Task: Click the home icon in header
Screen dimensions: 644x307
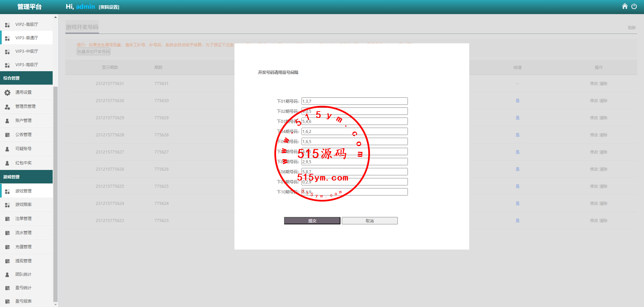Action: pyautogui.click(x=625, y=6)
